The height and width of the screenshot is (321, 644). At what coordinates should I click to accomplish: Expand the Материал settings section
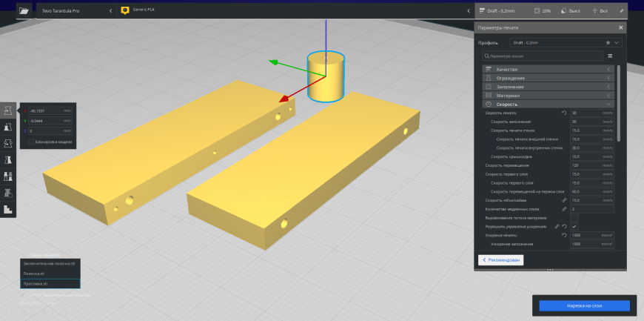549,96
